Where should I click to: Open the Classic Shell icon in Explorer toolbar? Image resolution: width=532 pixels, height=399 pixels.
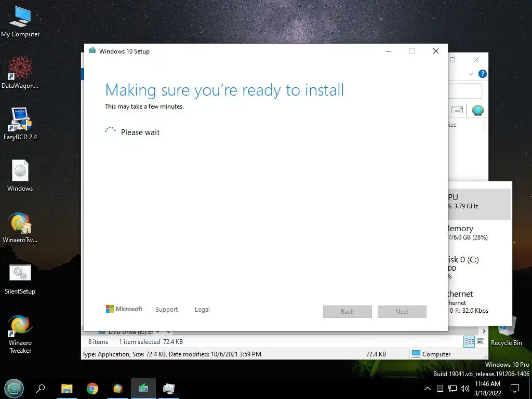(478, 110)
